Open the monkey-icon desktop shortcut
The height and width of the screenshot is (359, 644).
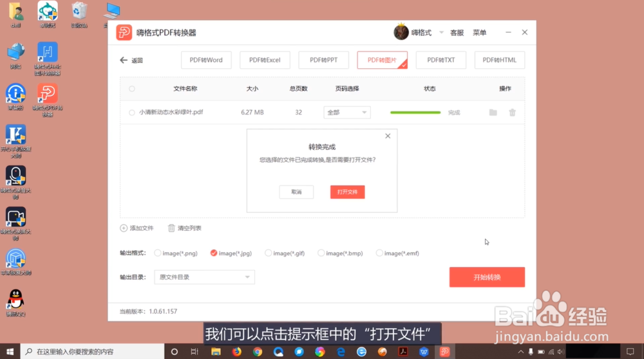pyautogui.click(x=48, y=14)
